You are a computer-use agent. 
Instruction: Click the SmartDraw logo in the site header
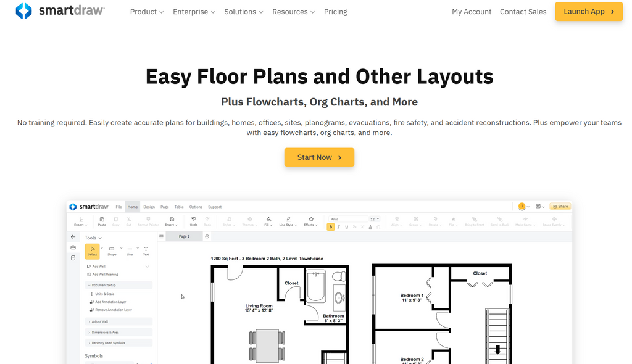(60, 11)
